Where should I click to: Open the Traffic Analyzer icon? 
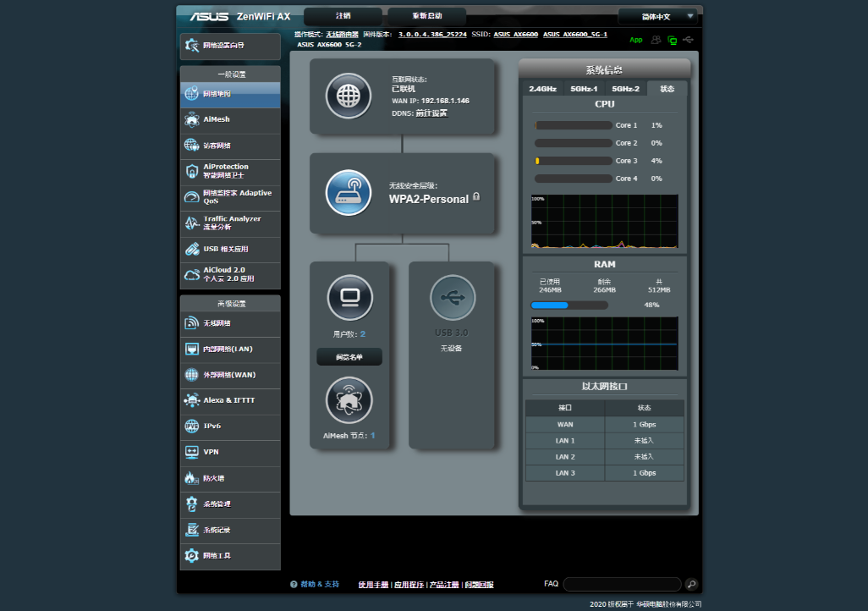191,223
